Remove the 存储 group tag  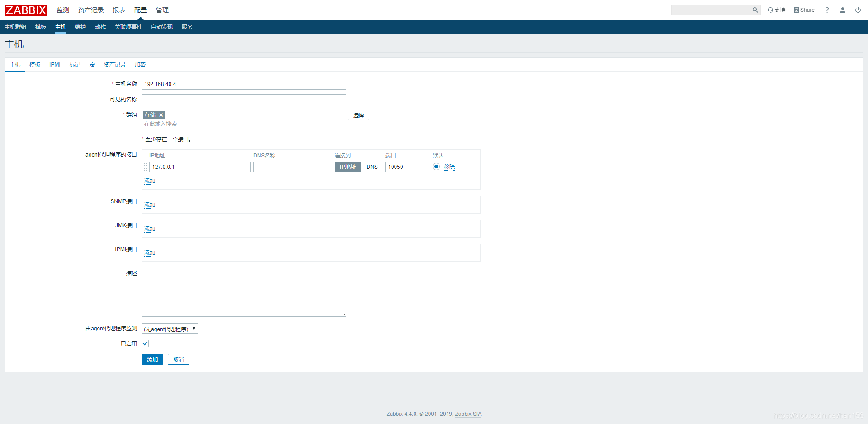161,115
